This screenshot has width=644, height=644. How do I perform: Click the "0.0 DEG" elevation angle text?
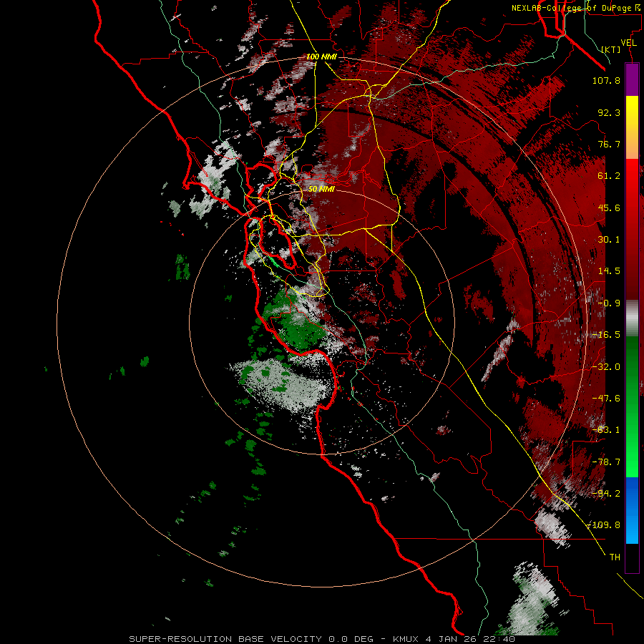coord(351,639)
